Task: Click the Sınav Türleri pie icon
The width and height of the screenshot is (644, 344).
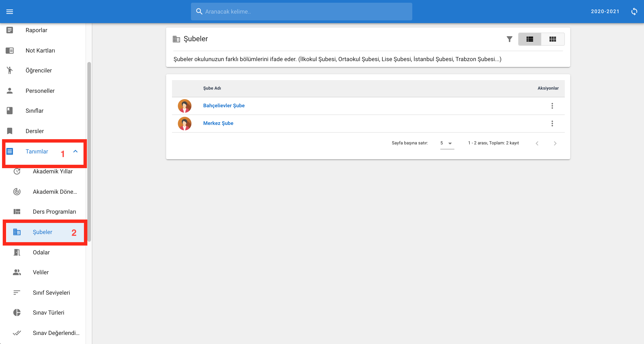Action: point(17,313)
